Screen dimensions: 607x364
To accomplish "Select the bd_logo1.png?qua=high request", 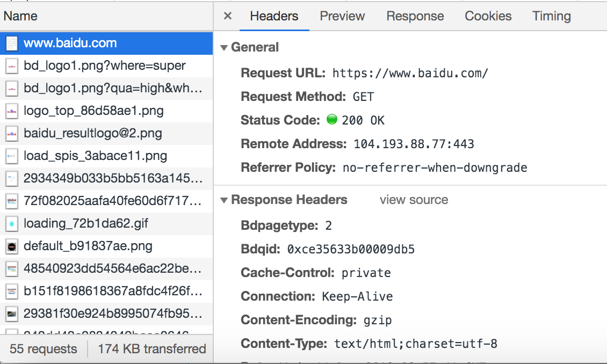I will pyautogui.click(x=106, y=88).
